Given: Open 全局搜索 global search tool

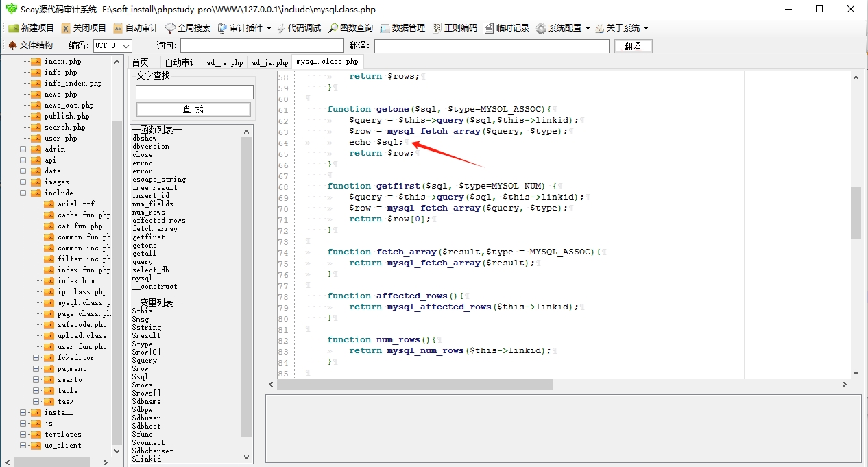Looking at the screenshot, I should point(188,28).
